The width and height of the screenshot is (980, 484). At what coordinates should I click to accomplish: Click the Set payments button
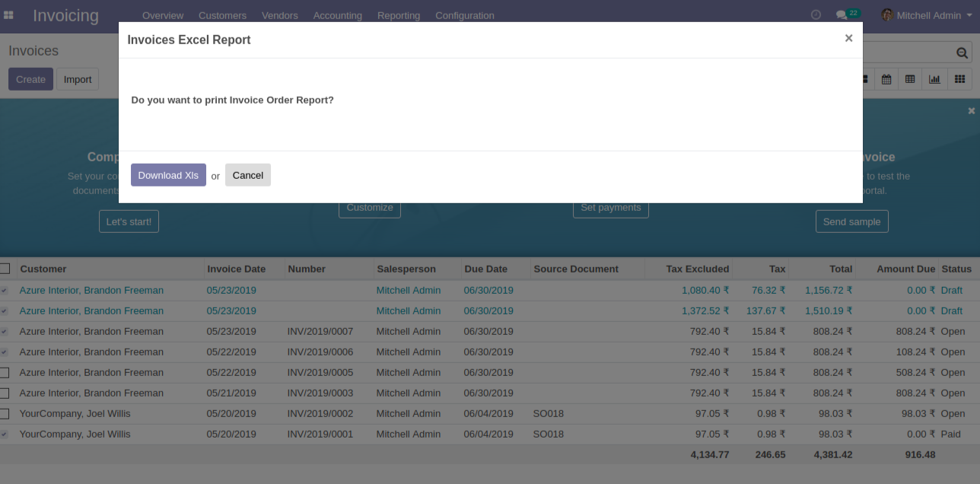coord(610,209)
